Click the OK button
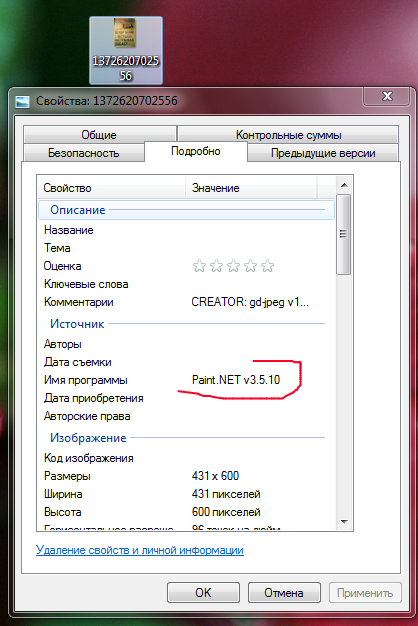418x626 pixels. click(x=203, y=592)
